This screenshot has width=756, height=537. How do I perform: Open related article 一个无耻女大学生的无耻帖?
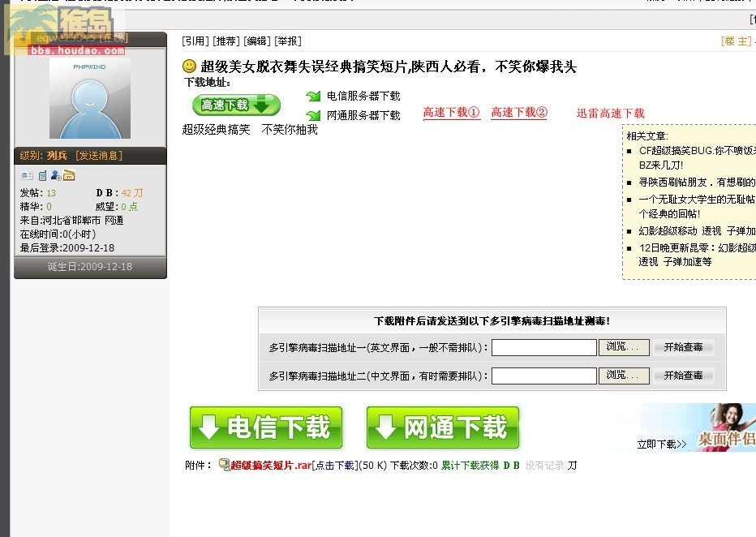tap(697, 206)
